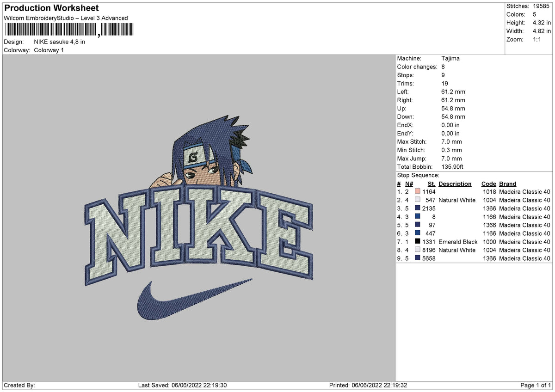Click the light pink thread swatch for stop 1

pos(417,192)
